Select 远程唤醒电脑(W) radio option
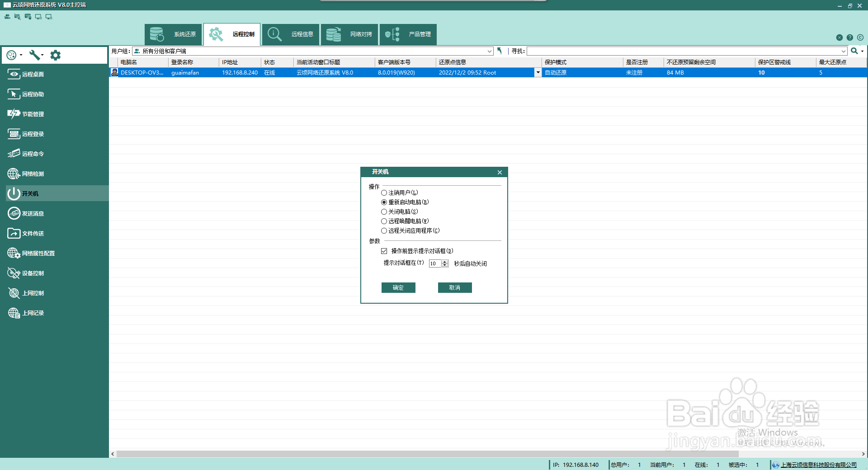868x470 pixels. tap(405, 221)
